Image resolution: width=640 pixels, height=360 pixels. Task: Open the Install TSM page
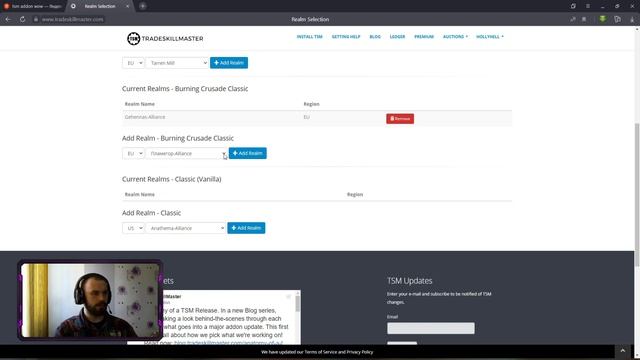coord(309,37)
